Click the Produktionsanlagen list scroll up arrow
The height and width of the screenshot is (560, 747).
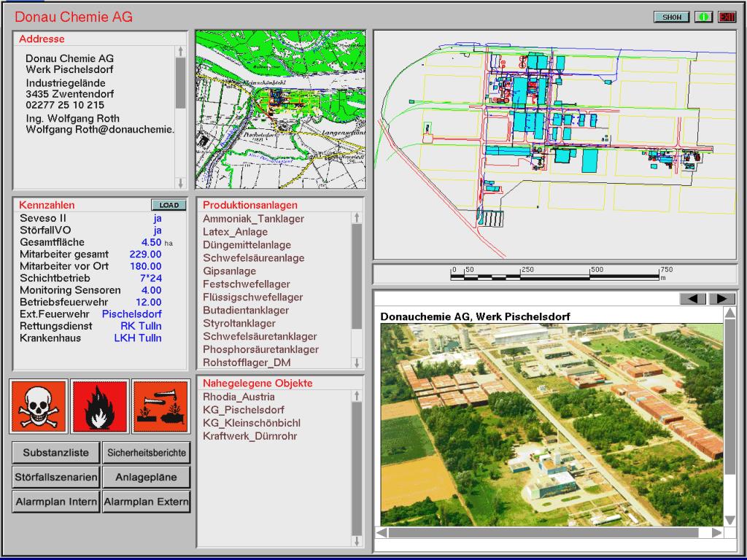point(357,217)
